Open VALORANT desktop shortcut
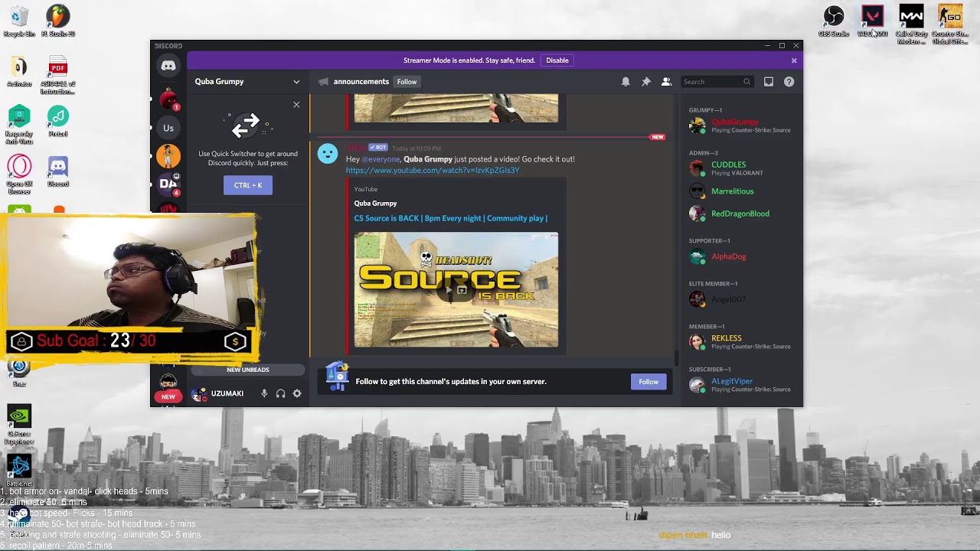This screenshot has height=551, width=980. [x=873, y=21]
